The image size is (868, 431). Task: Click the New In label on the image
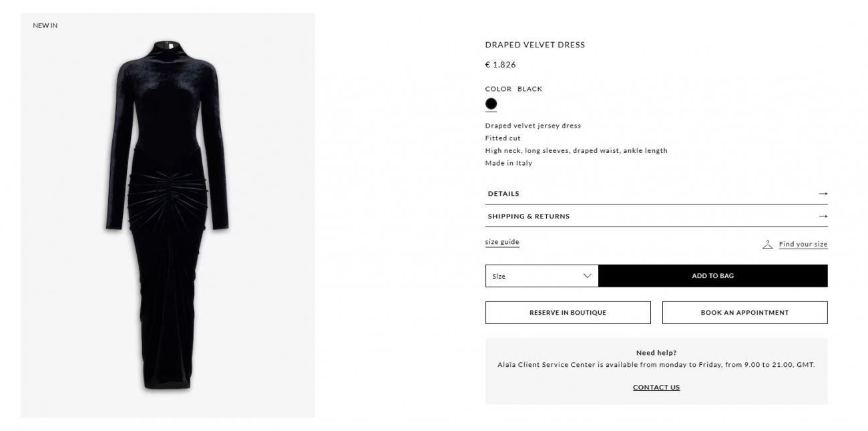[x=45, y=25]
